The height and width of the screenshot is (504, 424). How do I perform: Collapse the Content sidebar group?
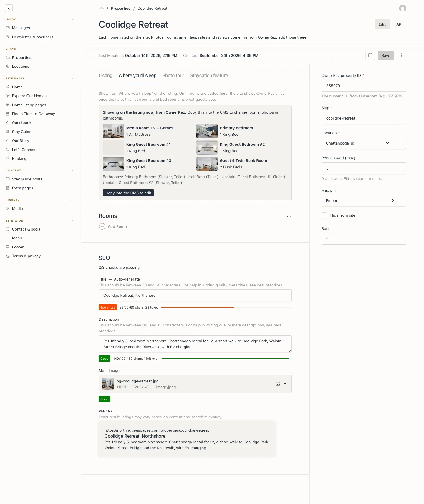72,170
